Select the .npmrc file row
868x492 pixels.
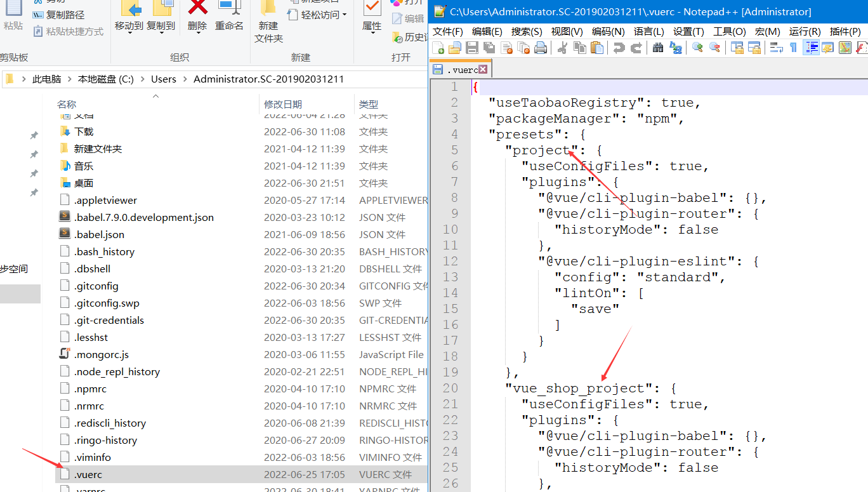(x=241, y=389)
